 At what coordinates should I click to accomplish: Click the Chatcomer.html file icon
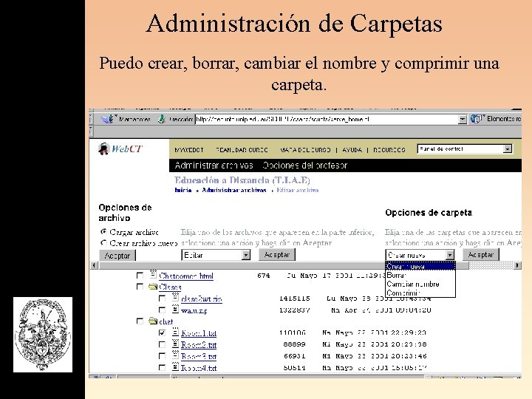154,274
